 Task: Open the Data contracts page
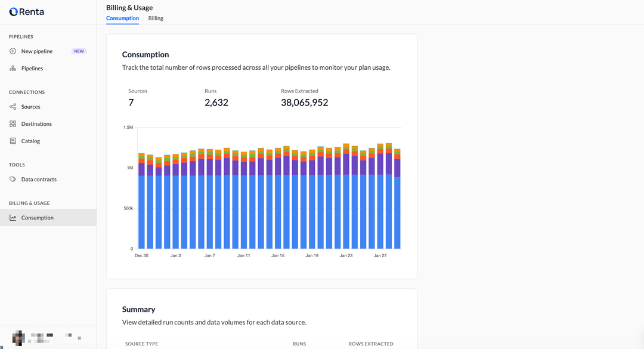pyautogui.click(x=39, y=180)
